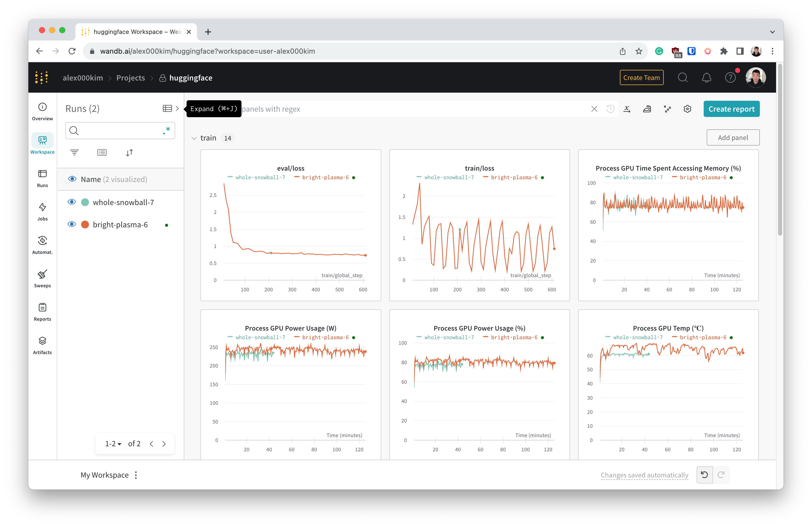Viewport: 812px width, 527px height.
Task: Toggle visibility of bright-plasma-6 run
Action: [72, 225]
